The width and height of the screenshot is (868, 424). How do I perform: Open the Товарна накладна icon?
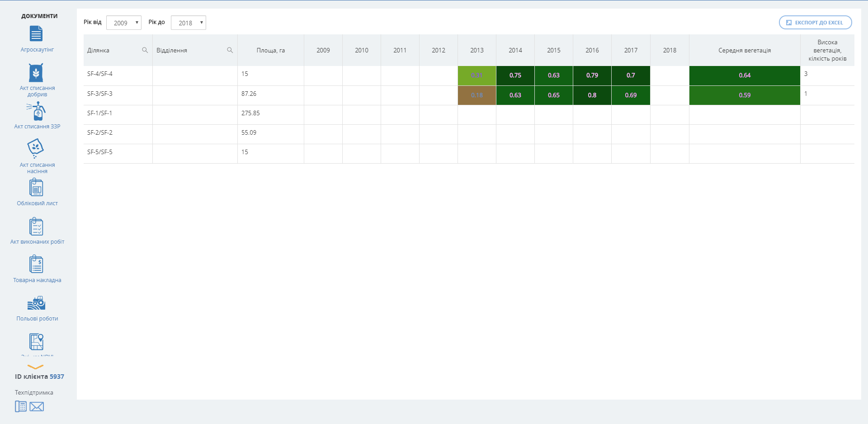pyautogui.click(x=36, y=264)
